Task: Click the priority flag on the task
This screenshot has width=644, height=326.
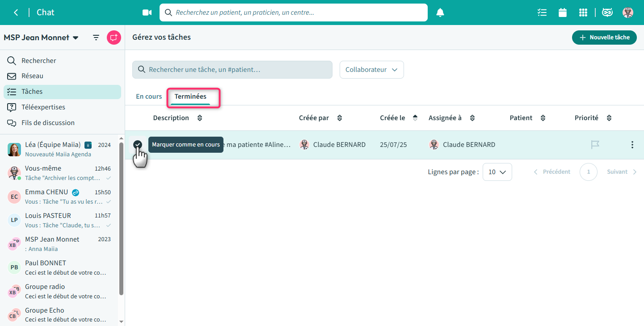Action: 595,145
